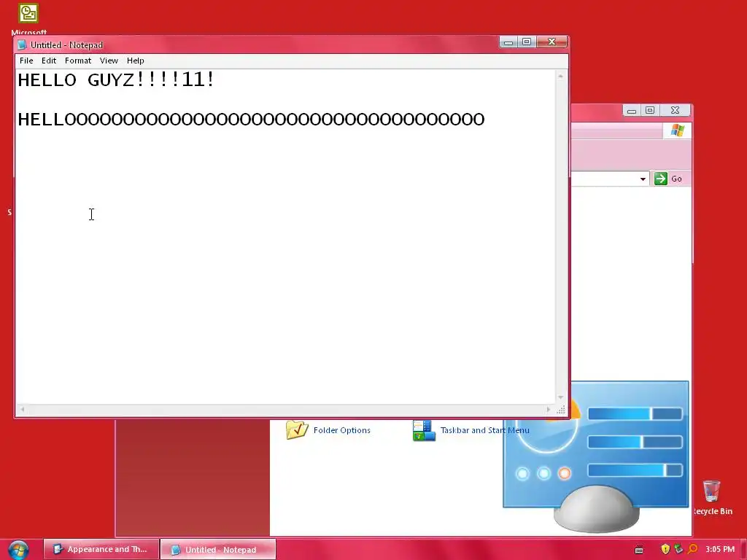Image resolution: width=747 pixels, height=560 pixels.
Task: Click Notepad's vertical scrollbar up arrow
Action: point(561,76)
